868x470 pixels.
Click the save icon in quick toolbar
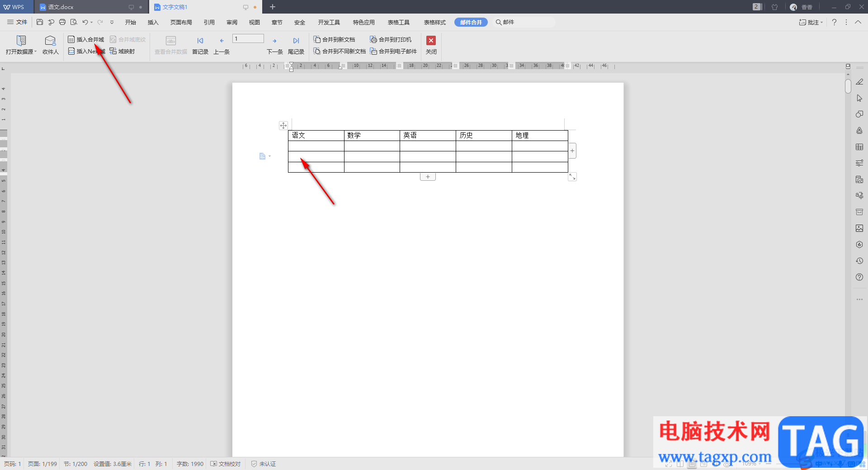(40, 22)
